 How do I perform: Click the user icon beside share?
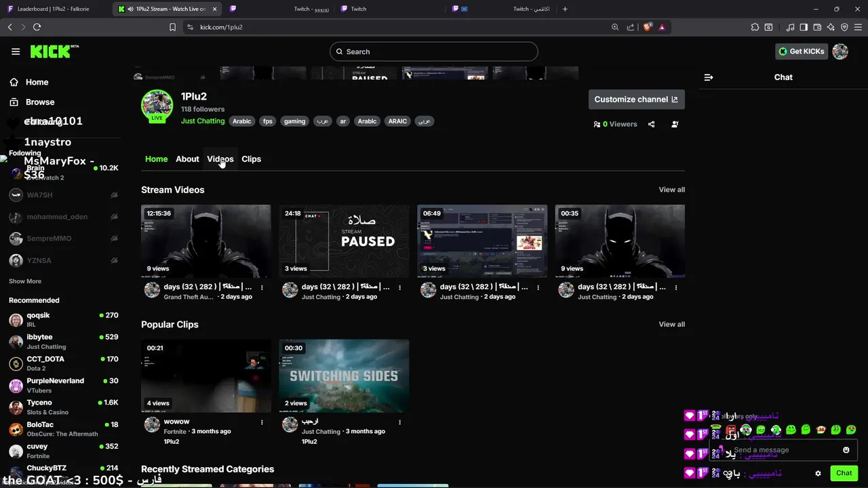point(675,124)
